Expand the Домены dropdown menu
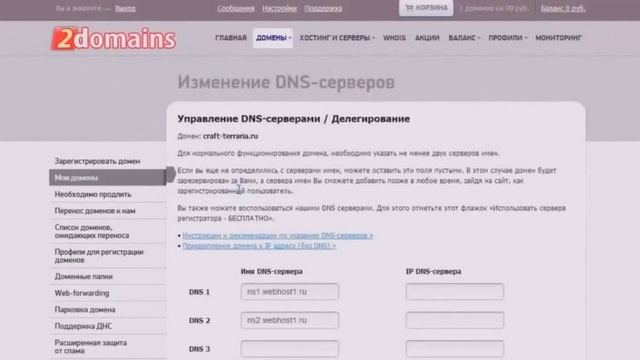 pos(273,38)
